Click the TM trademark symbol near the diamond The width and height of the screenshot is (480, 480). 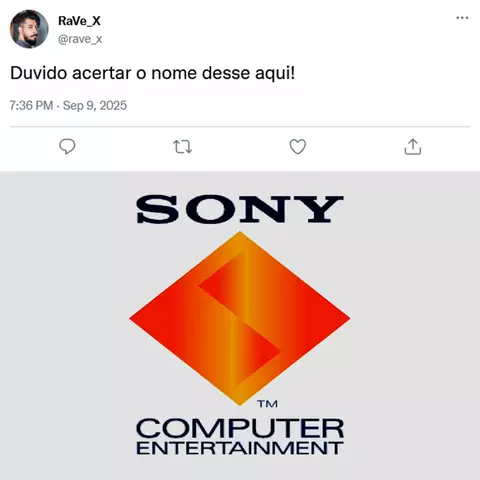pyautogui.click(x=267, y=404)
